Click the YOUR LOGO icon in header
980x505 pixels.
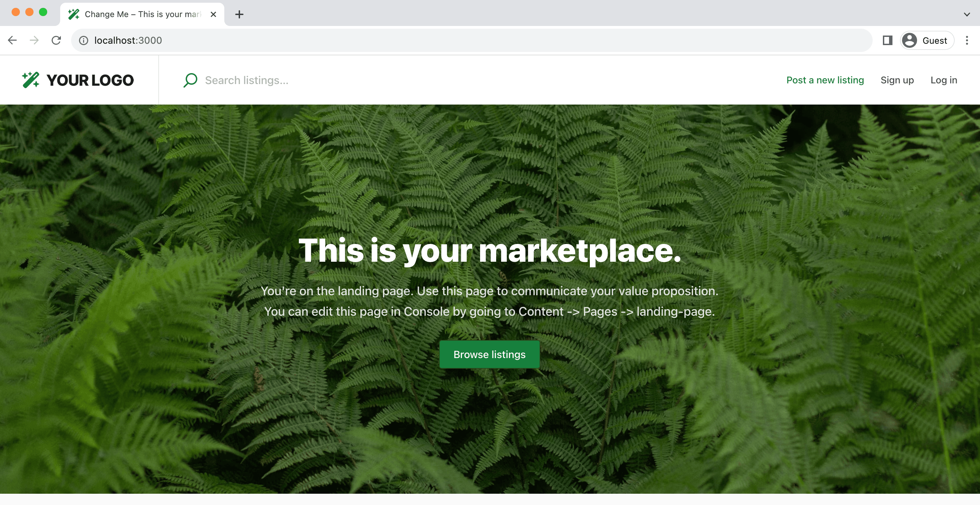coord(30,80)
